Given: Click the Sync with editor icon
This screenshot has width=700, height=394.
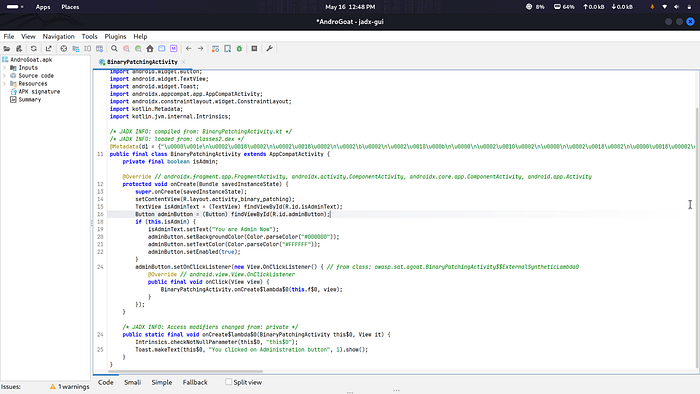Looking at the screenshot, I should click(x=64, y=49).
